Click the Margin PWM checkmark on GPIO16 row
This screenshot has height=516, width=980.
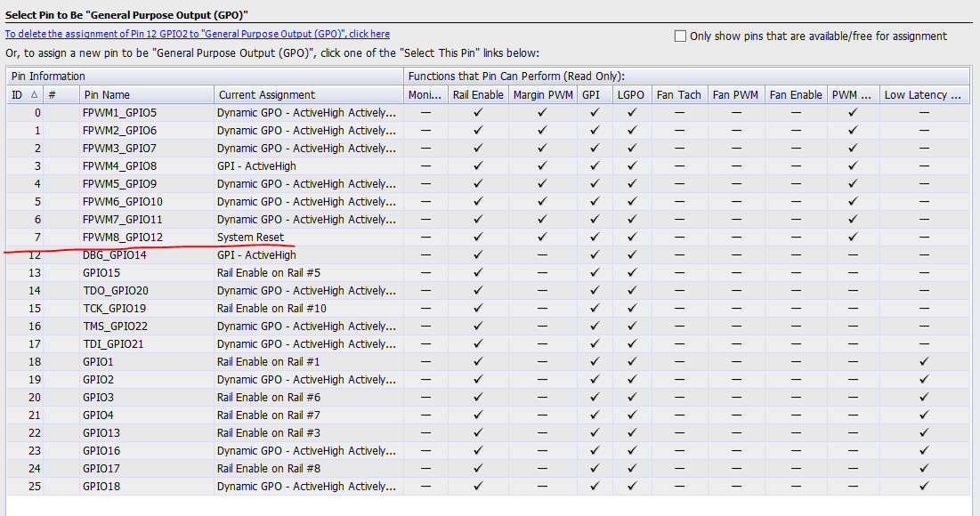(x=542, y=450)
